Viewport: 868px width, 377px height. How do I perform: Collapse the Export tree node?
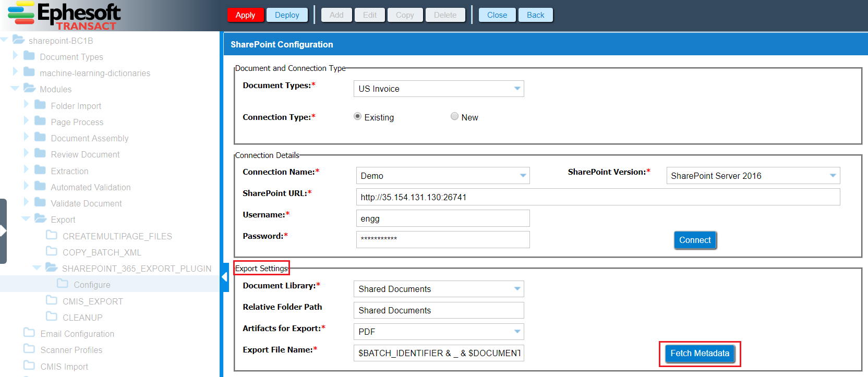pos(26,219)
